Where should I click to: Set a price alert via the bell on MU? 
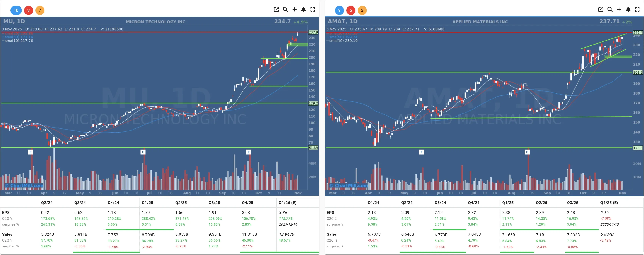(304, 9)
